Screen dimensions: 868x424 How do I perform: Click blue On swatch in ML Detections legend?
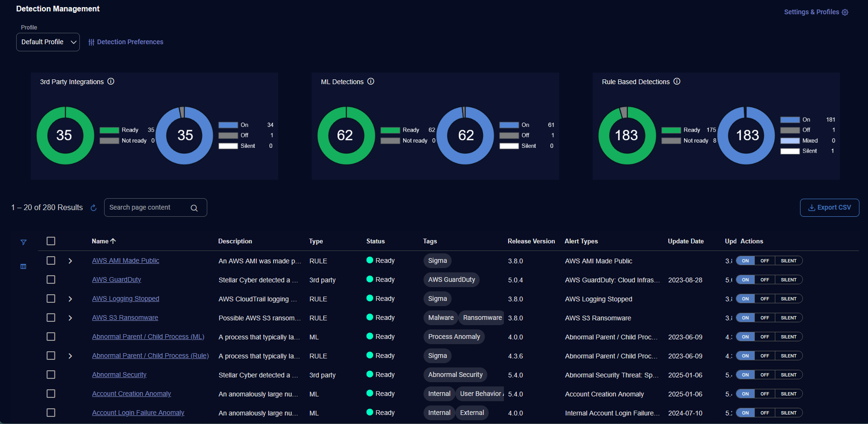[509, 125]
